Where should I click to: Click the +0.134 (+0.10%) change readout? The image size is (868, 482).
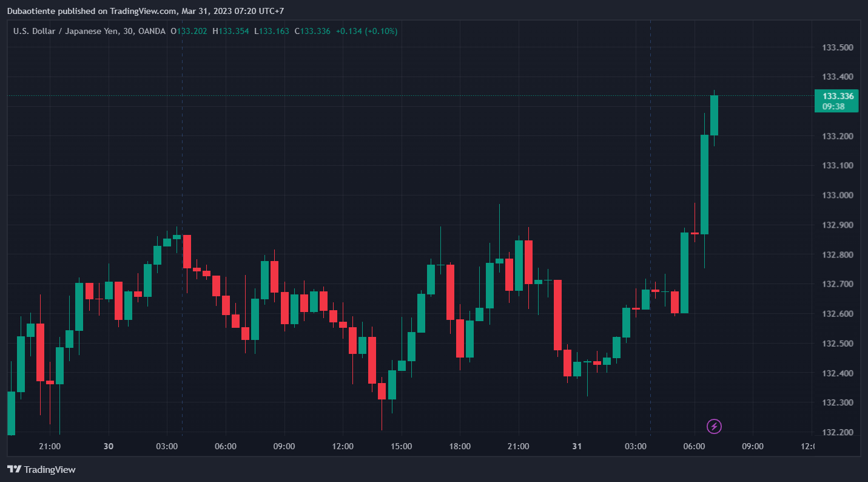click(366, 31)
